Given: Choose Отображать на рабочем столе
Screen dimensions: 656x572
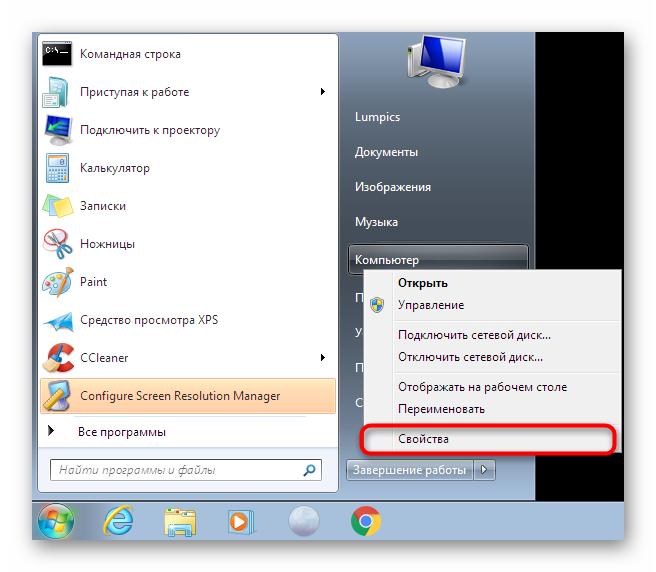Looking at the screenshot, I should click(x=482, y=387).
